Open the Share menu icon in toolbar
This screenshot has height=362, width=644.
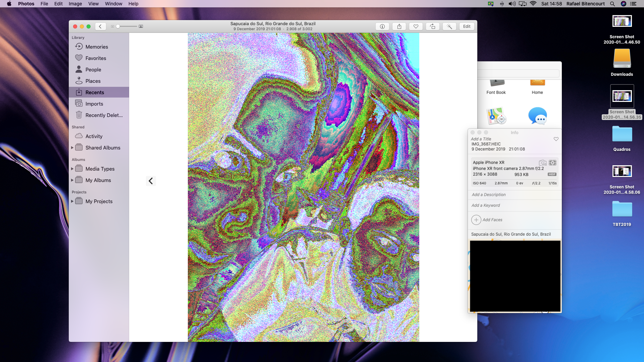click(x=399, y=26)
